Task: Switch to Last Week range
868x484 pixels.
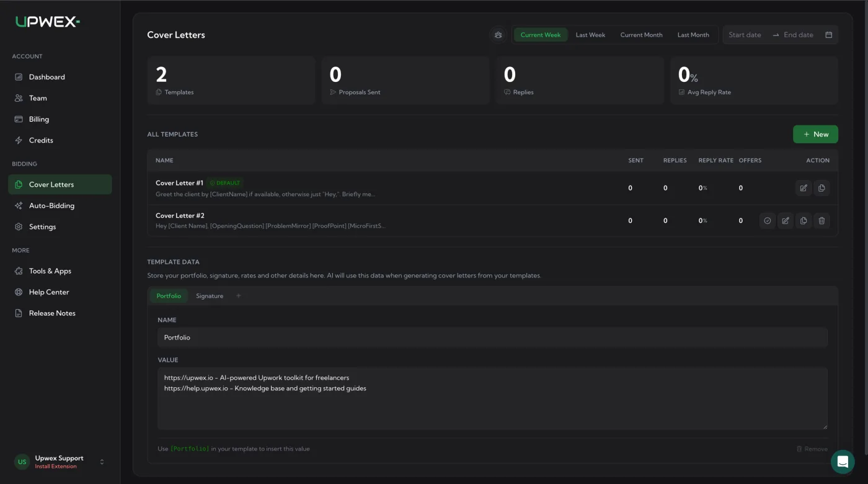Action: point(590,35)
